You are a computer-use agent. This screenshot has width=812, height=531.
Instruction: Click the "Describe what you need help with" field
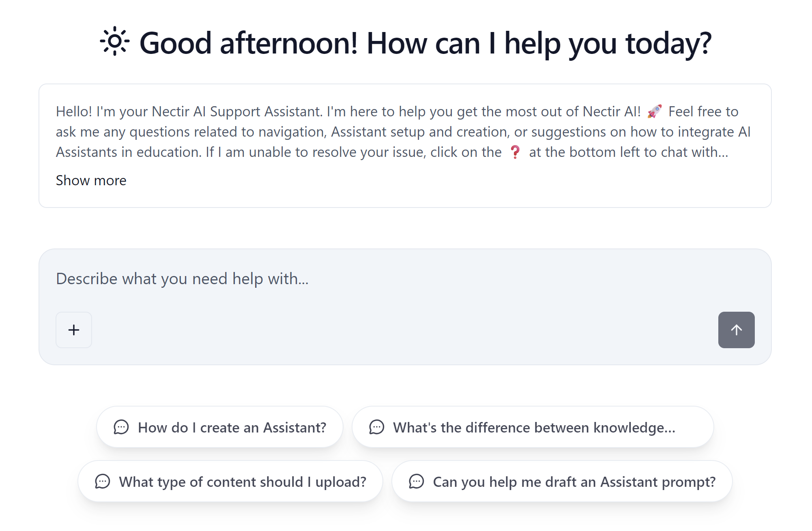182,279
